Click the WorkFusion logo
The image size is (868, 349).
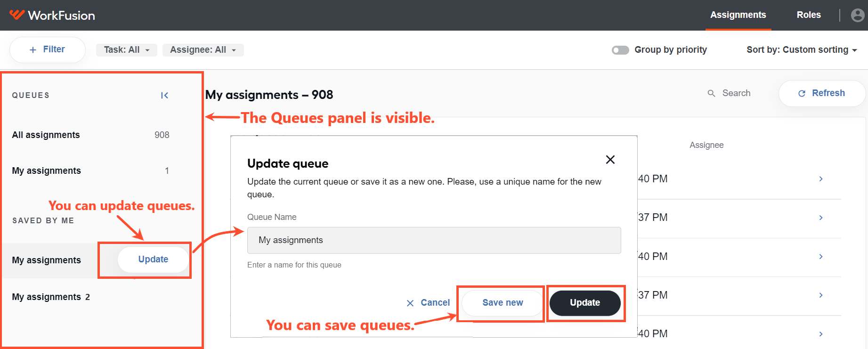tap(52, 15)
